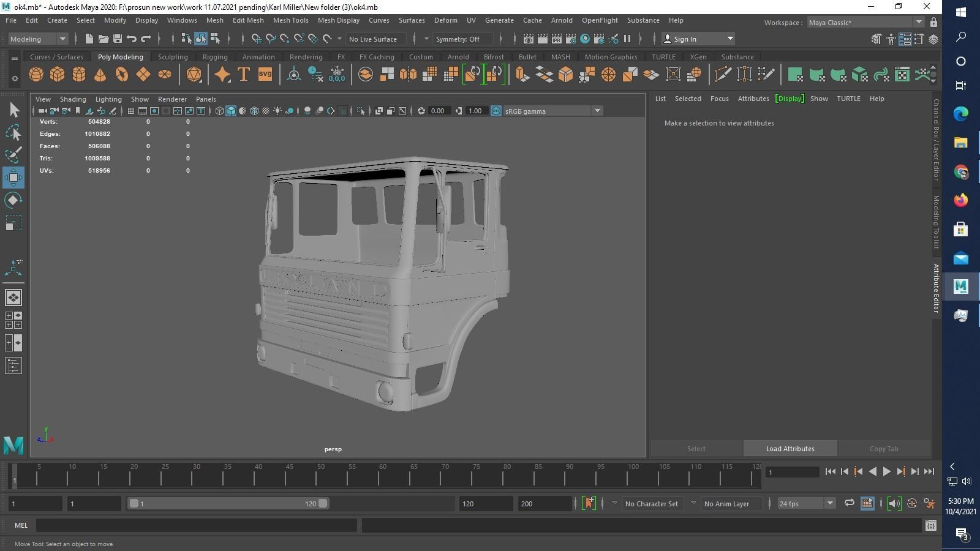Click MEL script language toggle button
The image size is (980, 551).
pyautogui.click(x=21, y=525)
